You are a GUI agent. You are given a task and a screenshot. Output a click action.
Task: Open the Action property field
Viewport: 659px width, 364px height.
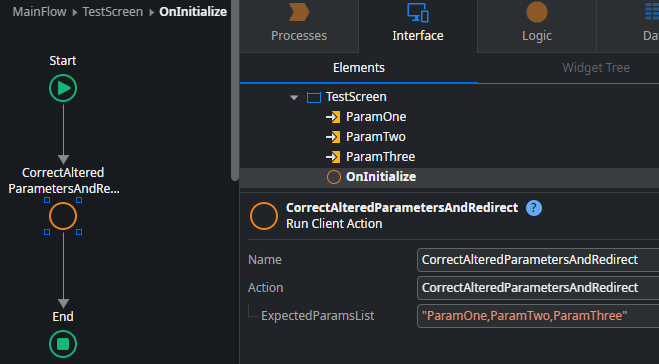click(538, 288)
